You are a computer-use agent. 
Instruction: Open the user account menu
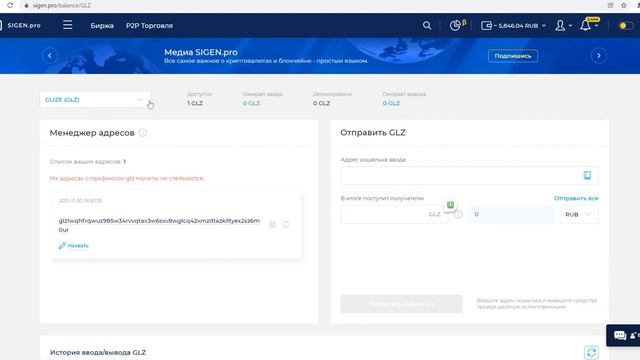pos(563,25)
